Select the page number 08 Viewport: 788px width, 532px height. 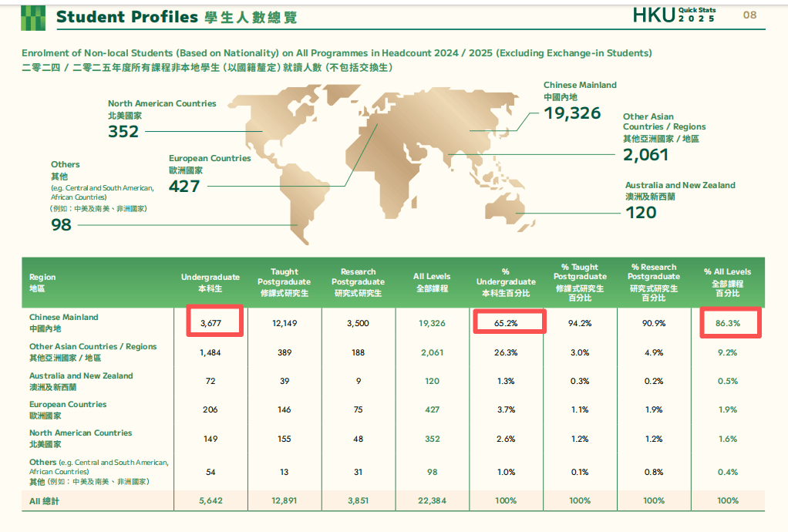749,15
